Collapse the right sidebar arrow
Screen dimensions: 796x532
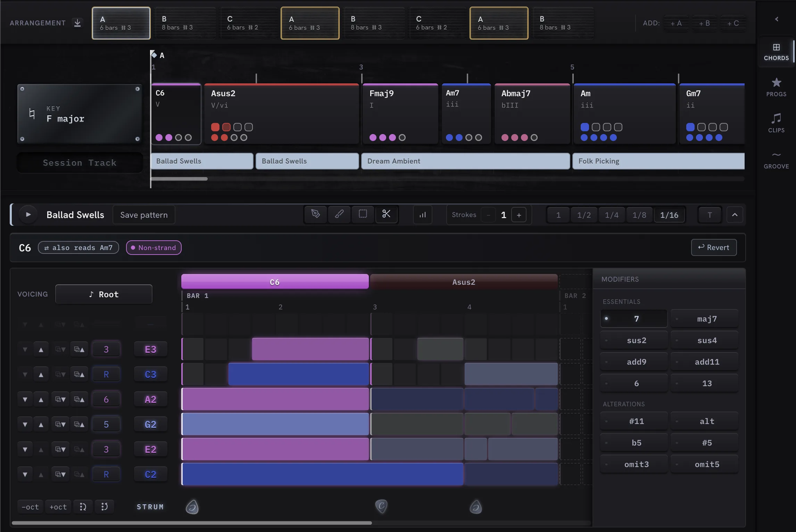(x=777, y=19)
